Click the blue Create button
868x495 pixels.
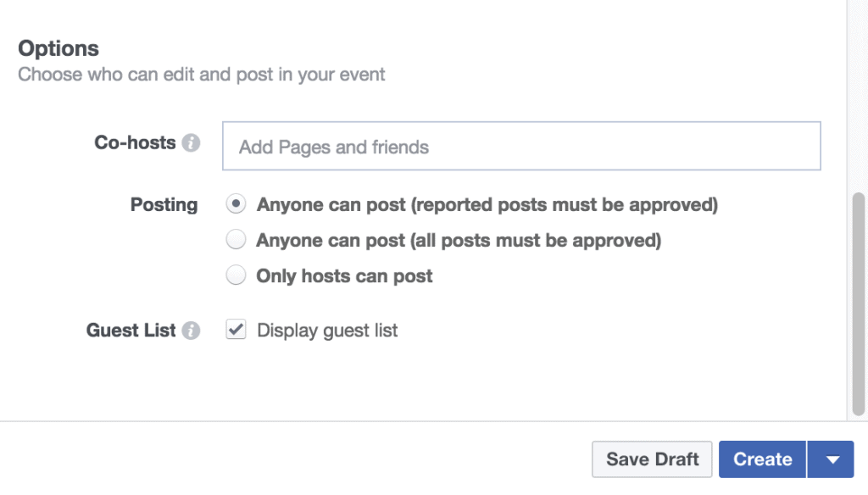(762, 459)
